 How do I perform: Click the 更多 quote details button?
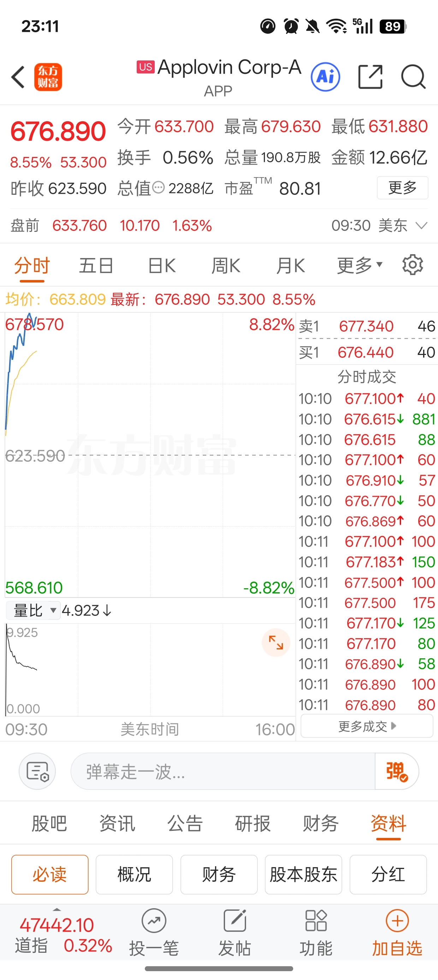point(402,188)
